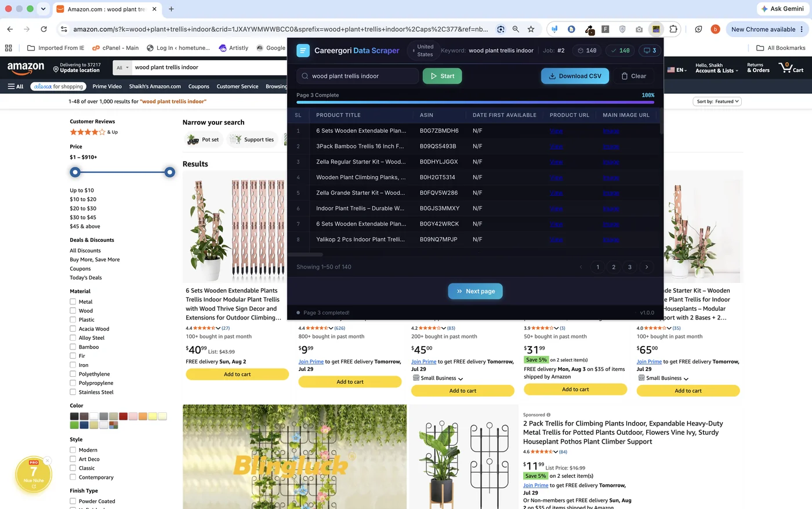Click the scraper keyword search field
The image size is (812, 509).
click(357, 76)
